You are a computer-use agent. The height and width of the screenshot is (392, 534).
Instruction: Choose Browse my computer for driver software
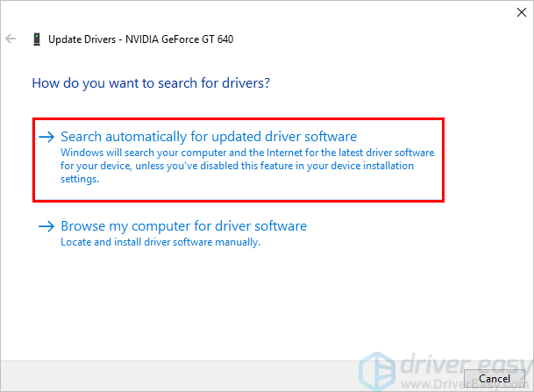(183, 226)
